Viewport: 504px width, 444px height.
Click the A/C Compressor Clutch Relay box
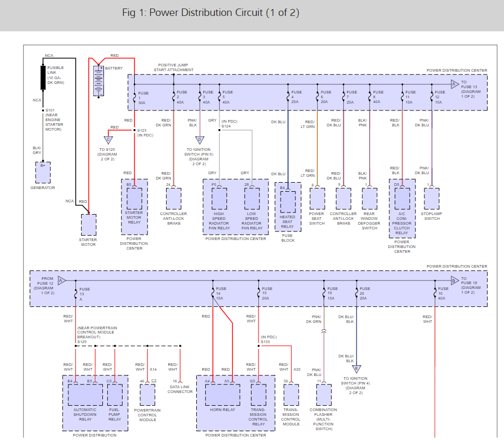pos(402,199)
